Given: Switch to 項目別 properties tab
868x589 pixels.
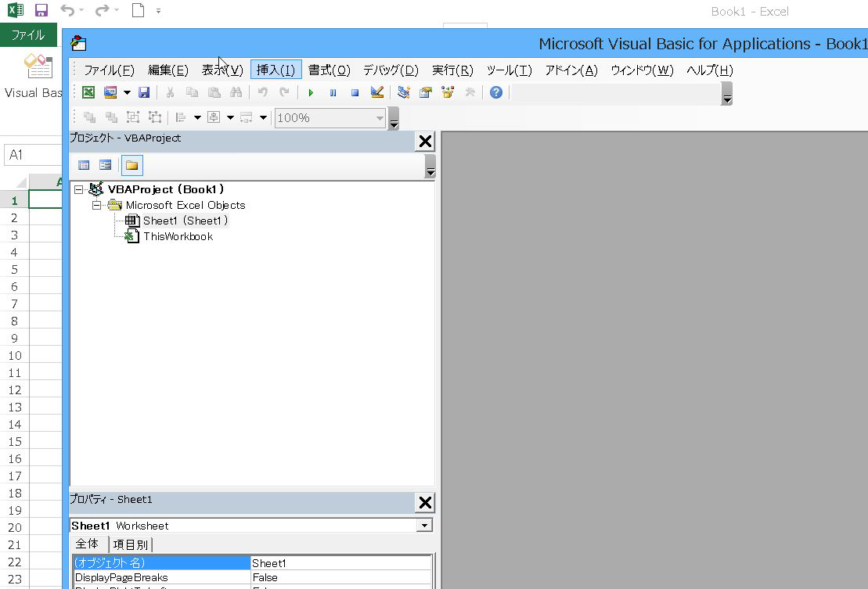Looking at the screenshot, I should click(131, 544).
